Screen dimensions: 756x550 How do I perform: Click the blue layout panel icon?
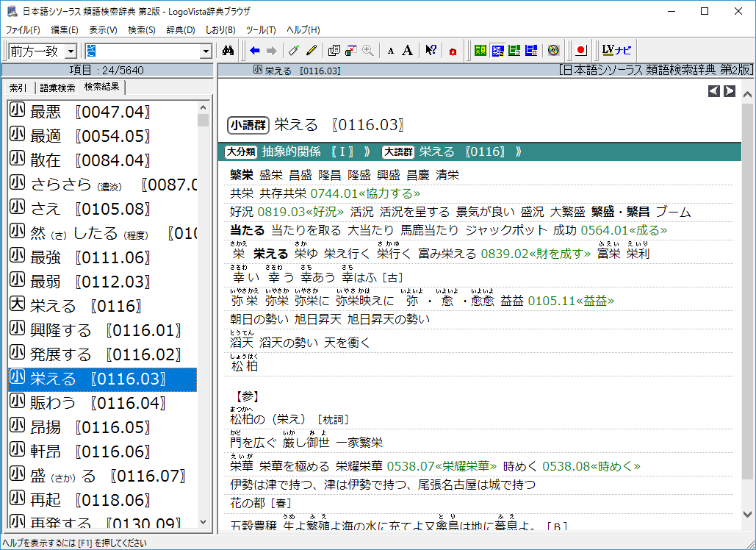tap(531, 50)
